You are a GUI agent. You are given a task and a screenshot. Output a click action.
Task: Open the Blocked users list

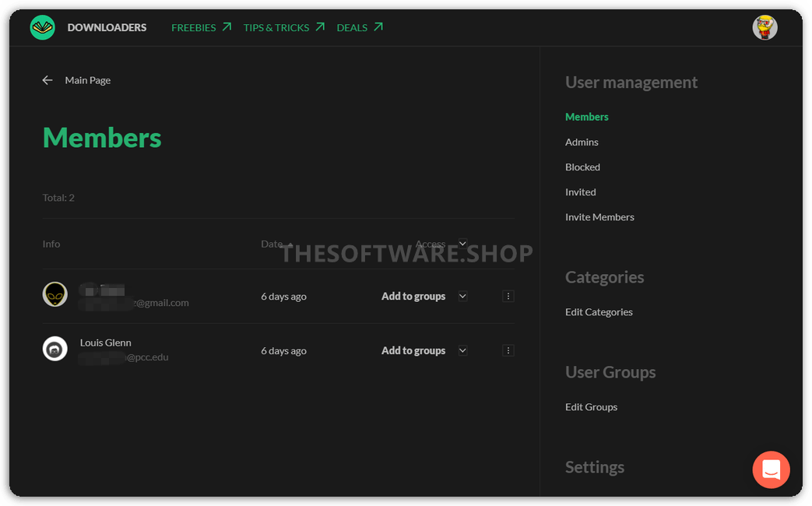(582, 167)
